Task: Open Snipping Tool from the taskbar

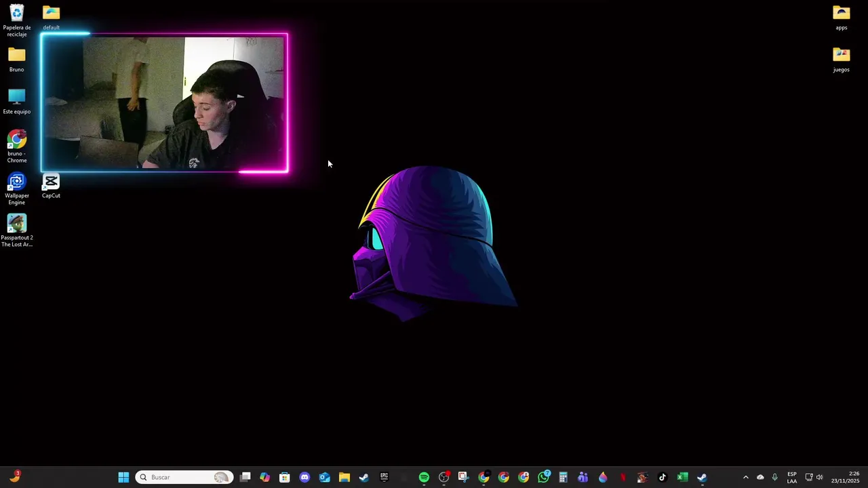Action: (x=463, y=477)
